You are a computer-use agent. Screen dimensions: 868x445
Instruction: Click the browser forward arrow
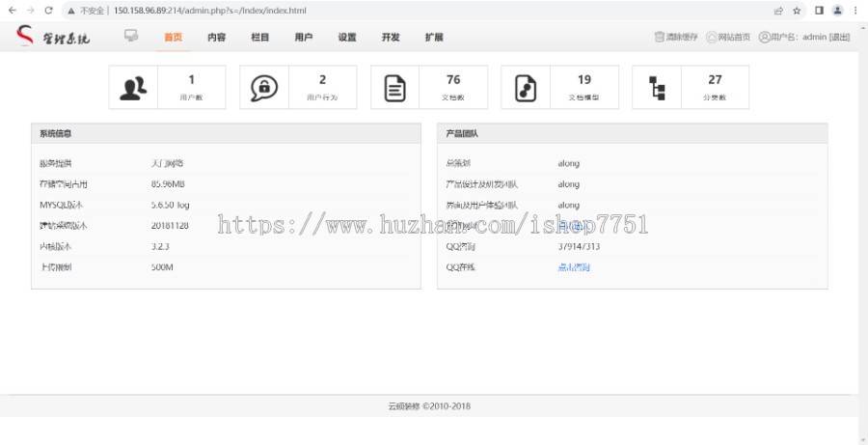pos(31,11)
